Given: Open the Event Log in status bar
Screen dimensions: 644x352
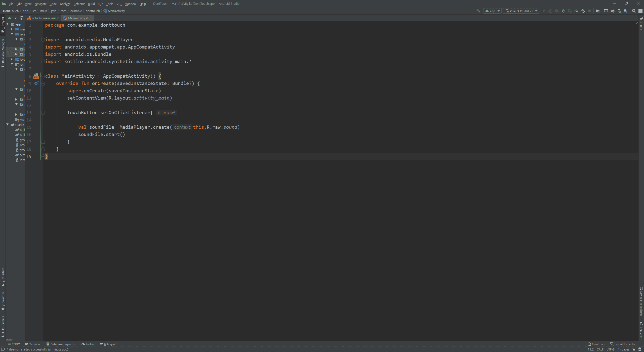Looking at the screenshot, I should pos(596,344).
